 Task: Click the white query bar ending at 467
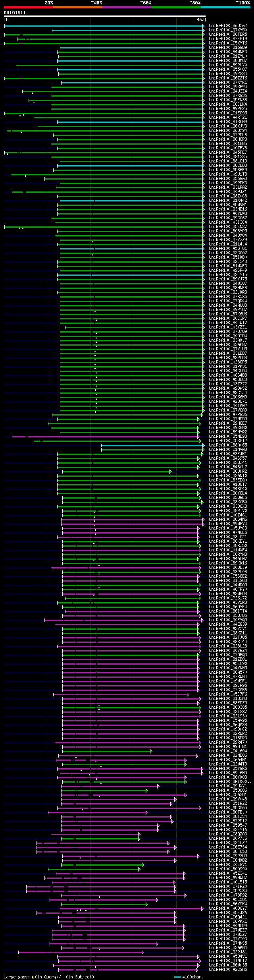pos(104,17)
